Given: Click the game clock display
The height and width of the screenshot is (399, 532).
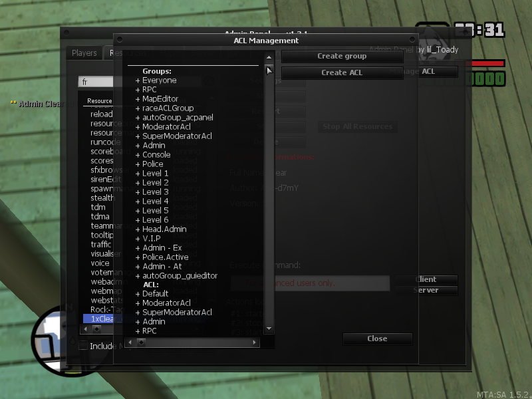Looking at the screenshot, I should click(479, 31).
